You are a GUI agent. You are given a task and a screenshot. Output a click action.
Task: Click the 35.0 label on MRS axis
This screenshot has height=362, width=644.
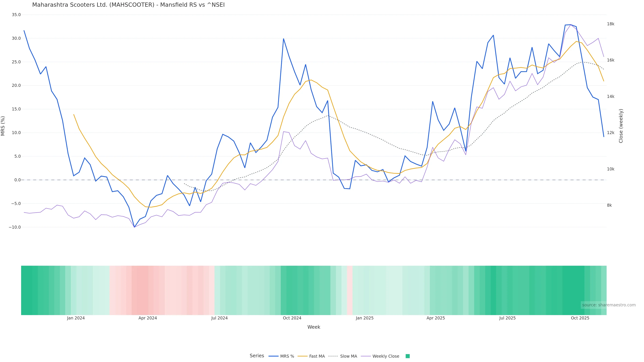16,15
